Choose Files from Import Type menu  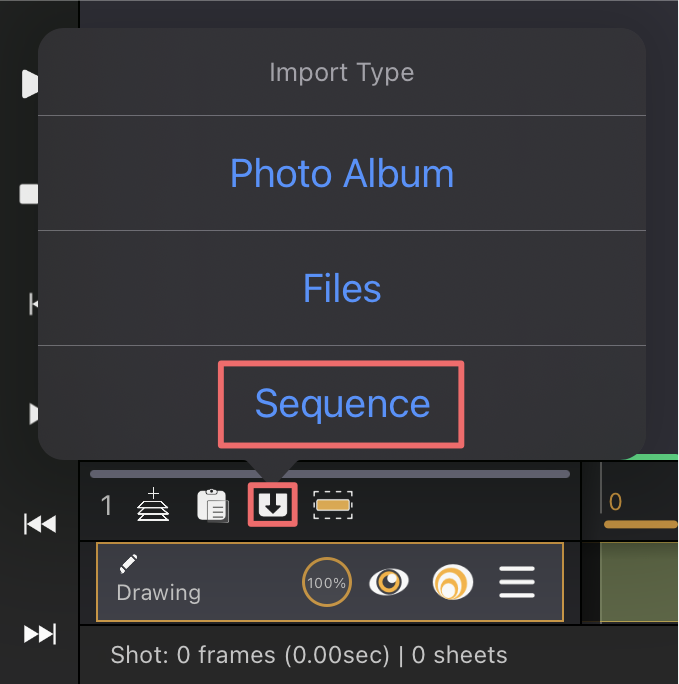click(x=342, y=288)
